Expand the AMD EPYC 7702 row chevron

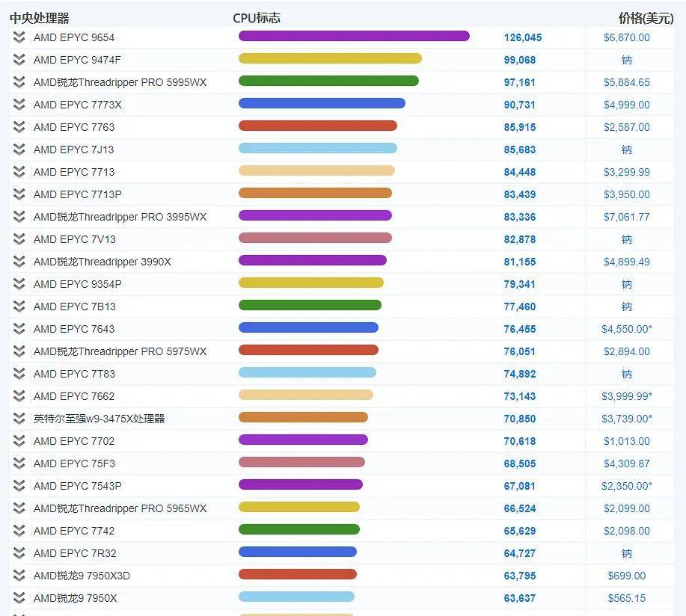(x=19, y=440)
